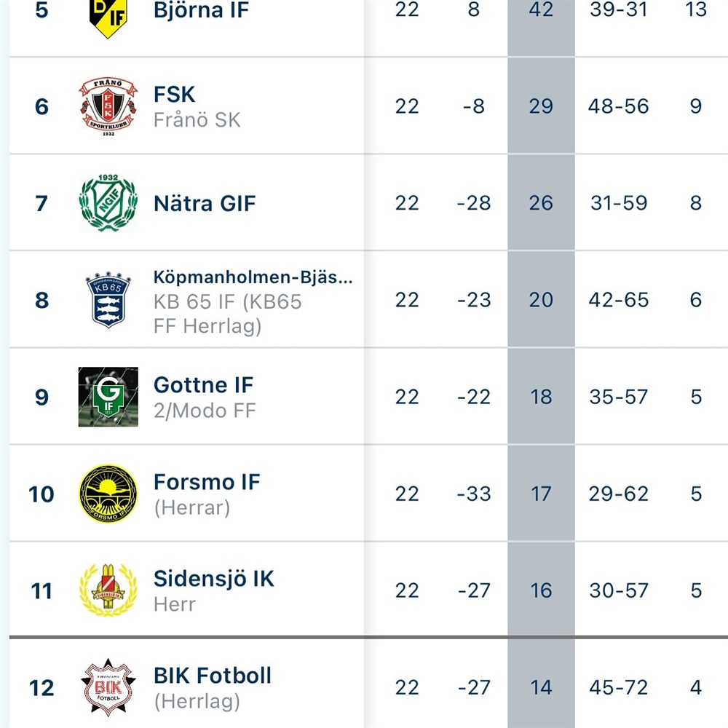Screen dimensions: 728x728
Task: Click the KB65 club shield logo
Action: tap(108, 300)
